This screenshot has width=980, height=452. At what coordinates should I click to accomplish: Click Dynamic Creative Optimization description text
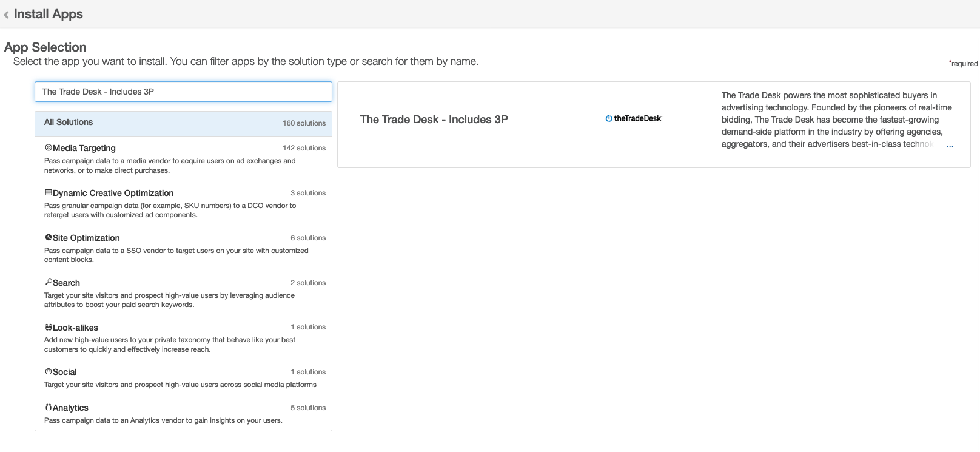(x=170, y=210)
